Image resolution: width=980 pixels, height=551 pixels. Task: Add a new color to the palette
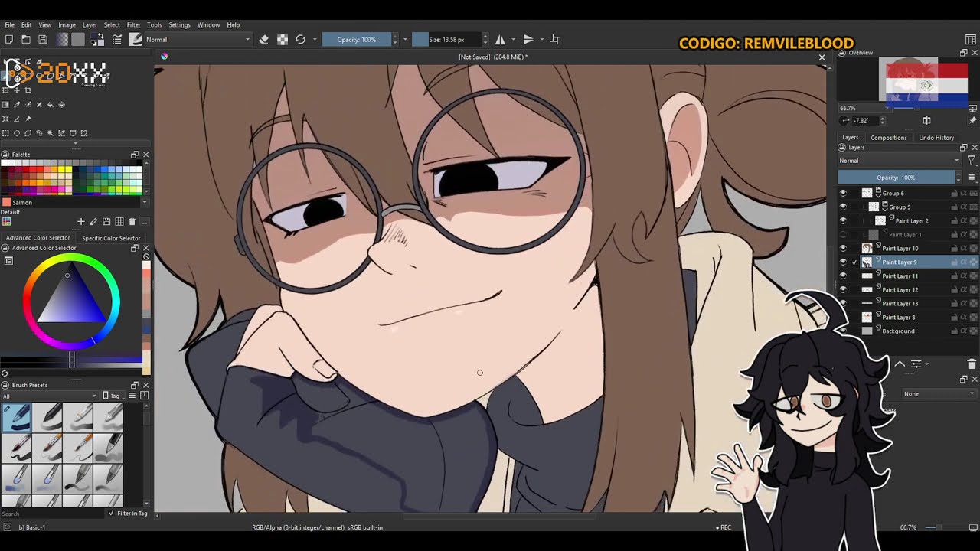coord(81,222)
